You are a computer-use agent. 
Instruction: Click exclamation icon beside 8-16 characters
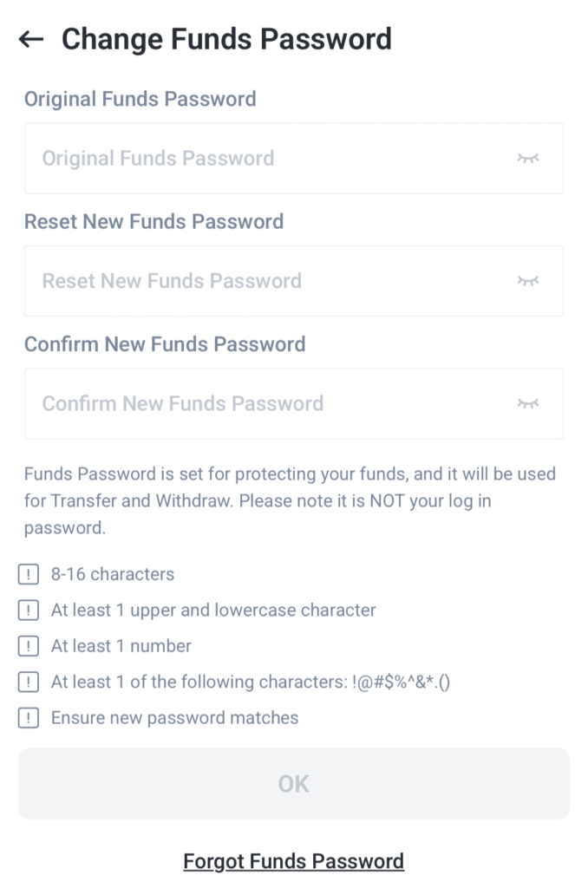click(x=29, y=574)
